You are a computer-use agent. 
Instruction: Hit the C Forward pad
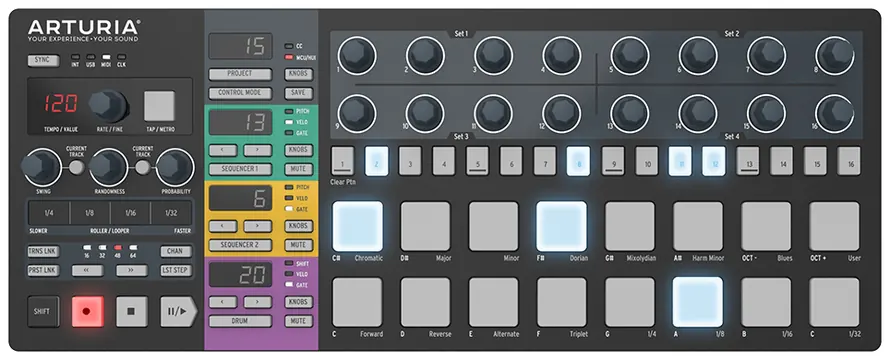tap(358, 302)
